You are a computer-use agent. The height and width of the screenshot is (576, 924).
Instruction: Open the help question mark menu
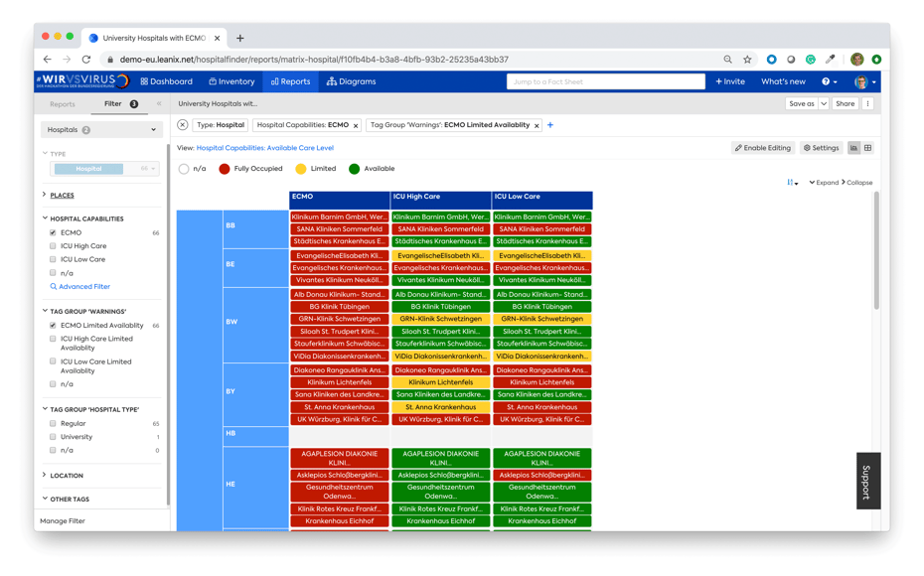829,81
